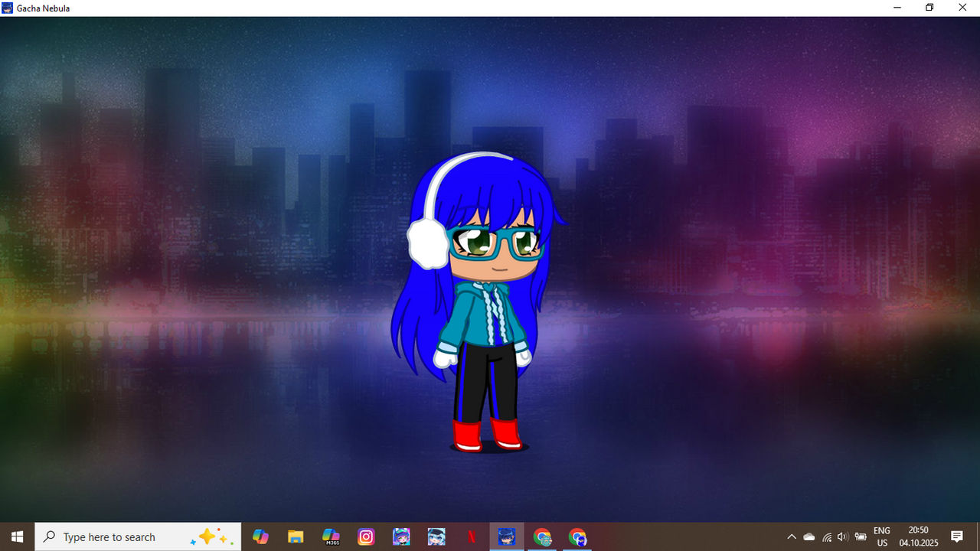Restore down the Gacha Nebula window
Screen dimensions: 980x551
coord(929,8)
